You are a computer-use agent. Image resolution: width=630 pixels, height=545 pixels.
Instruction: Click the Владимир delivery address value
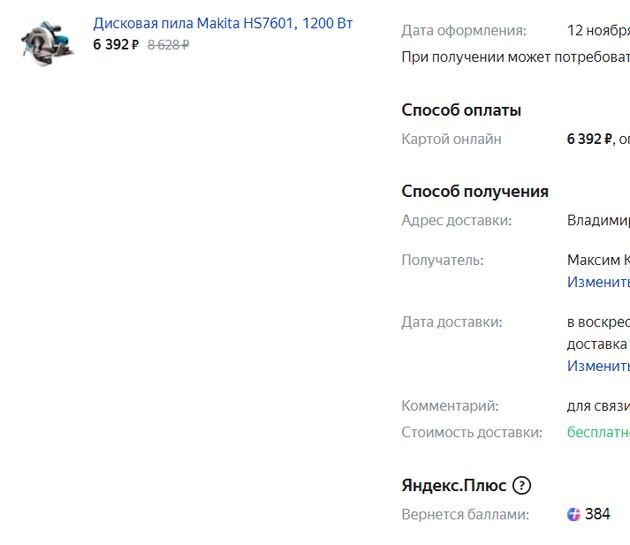tap(598, 220)
